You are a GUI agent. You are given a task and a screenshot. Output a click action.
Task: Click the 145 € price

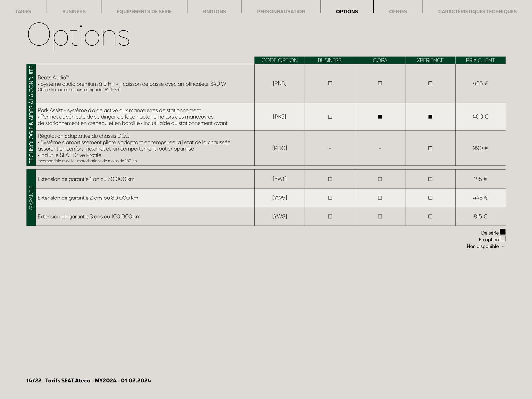480,179
